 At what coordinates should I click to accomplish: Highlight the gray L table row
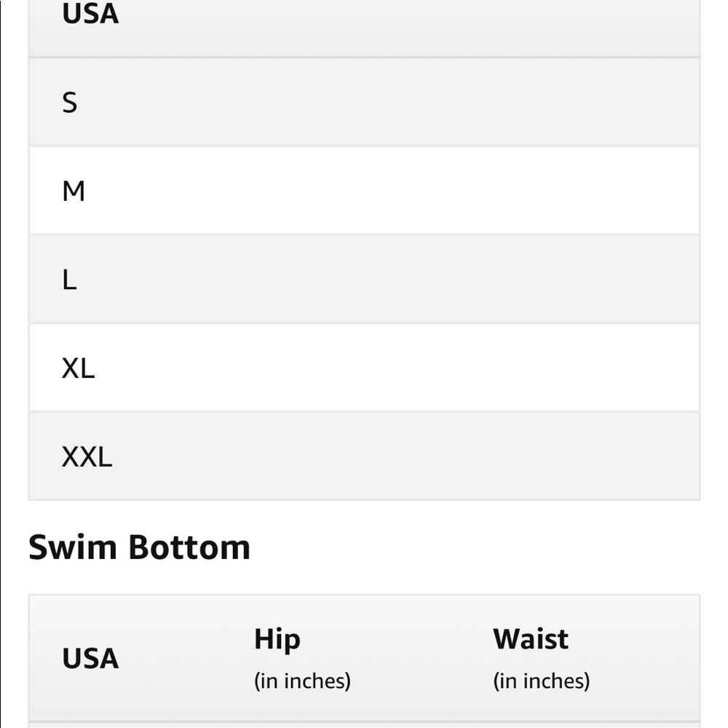[364, 280]
